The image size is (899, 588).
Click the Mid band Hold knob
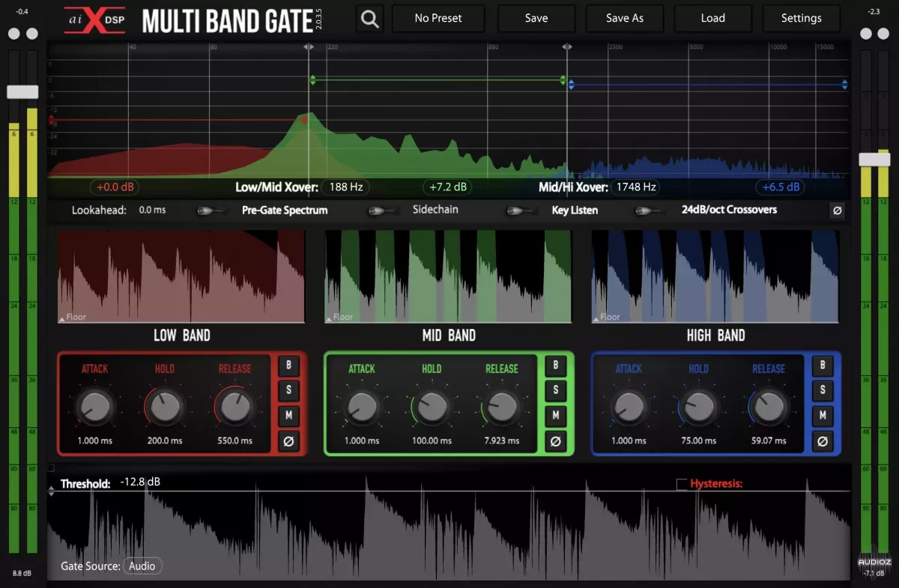(432, 407)
